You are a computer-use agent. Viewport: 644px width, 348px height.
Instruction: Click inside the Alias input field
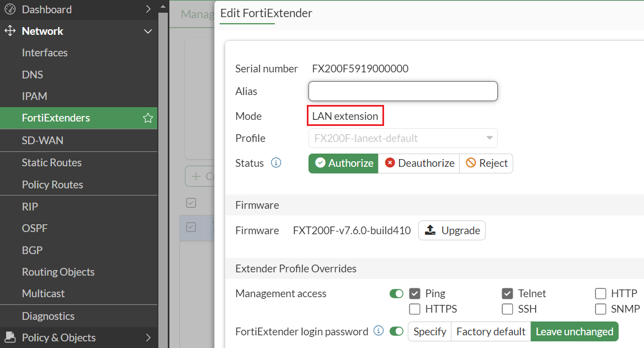click(x=402, y=91)
